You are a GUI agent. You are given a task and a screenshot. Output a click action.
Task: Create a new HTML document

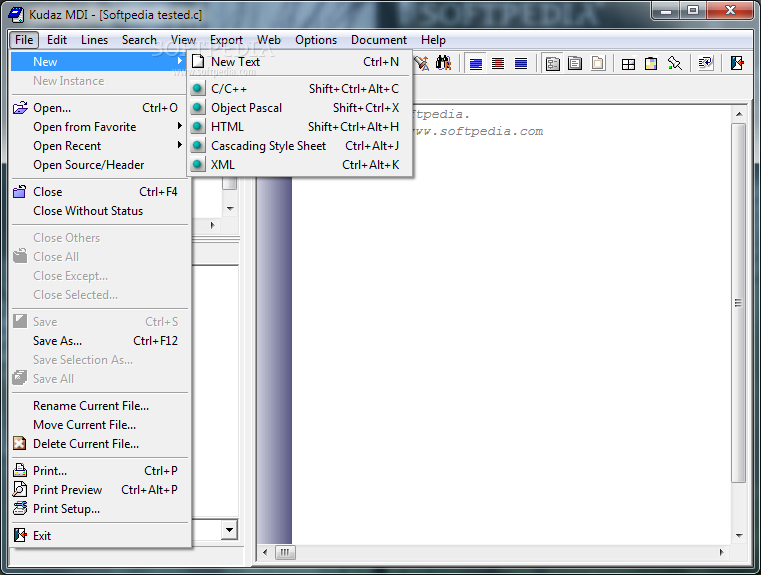pyautogui.click(x=300, y=127)
